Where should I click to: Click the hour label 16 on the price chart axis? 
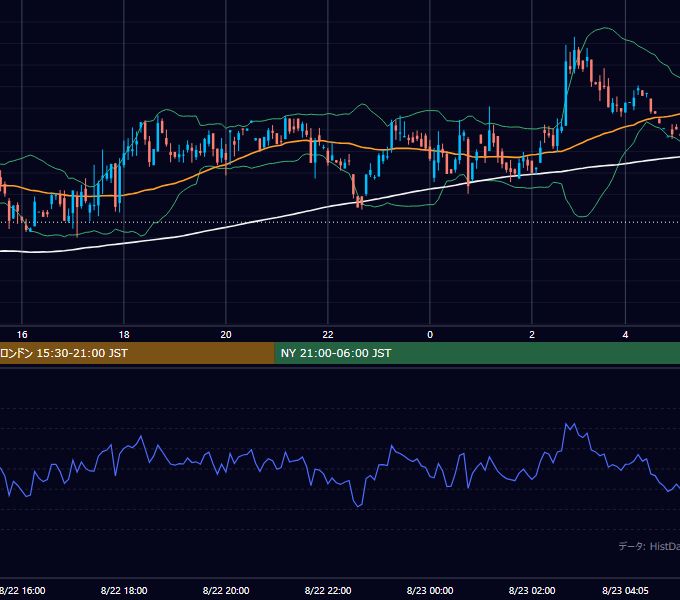click(22, 335)
